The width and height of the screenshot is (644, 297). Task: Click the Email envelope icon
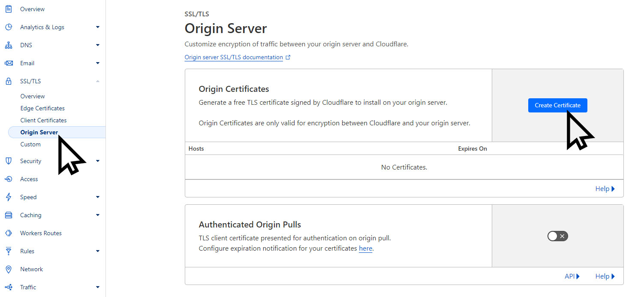pos(8,63)
